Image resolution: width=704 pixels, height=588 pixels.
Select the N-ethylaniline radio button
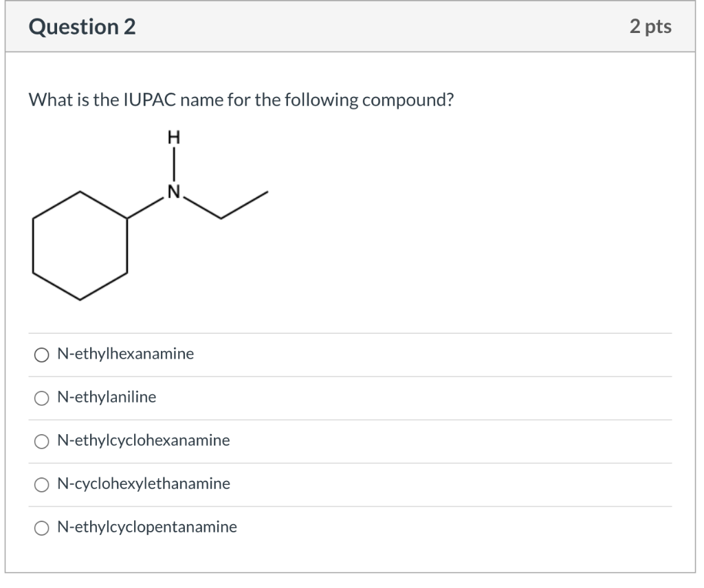click(x=42, y=398)
